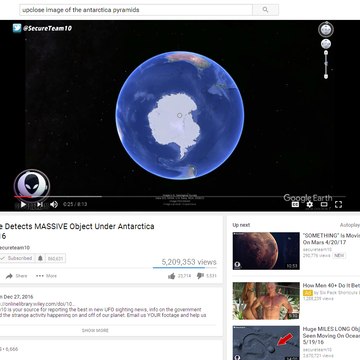This screenshot has width=360, height=360.
Task: Click the alien channel logo overlay
Action: point(32,187)
